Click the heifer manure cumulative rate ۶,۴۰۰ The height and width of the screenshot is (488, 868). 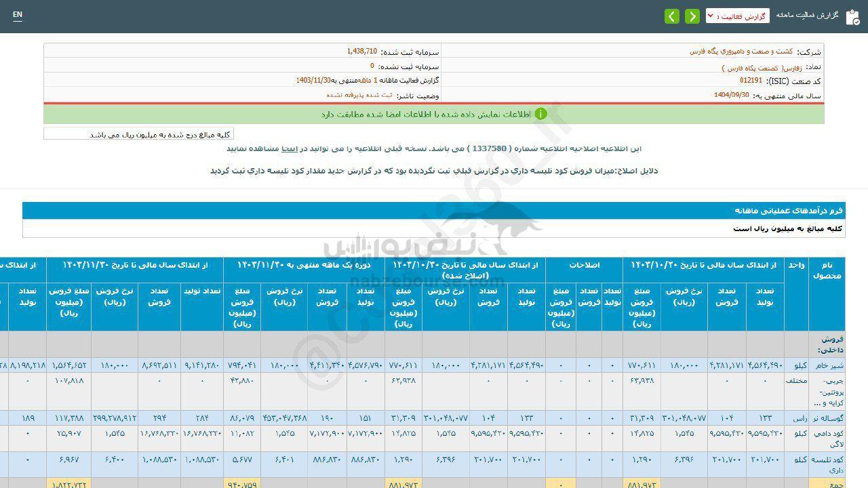tap(115, 460)
